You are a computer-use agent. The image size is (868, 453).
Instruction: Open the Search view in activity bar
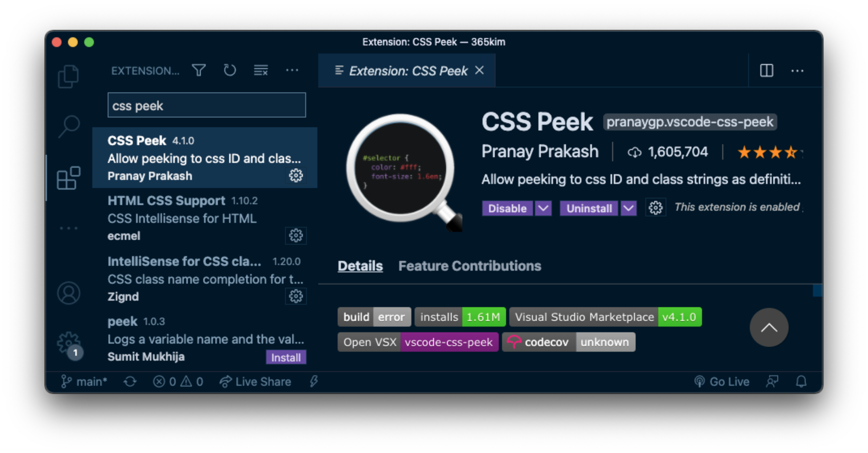(69, 126)
